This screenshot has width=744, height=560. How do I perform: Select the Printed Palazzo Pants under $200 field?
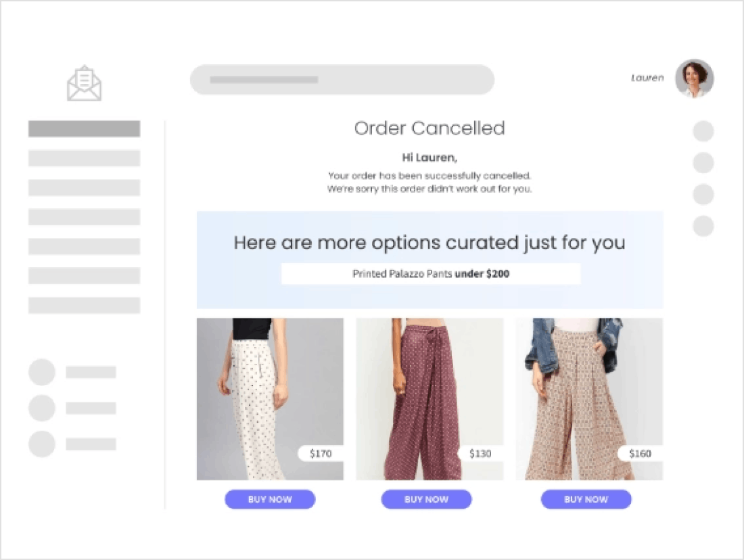coord(431,274)
